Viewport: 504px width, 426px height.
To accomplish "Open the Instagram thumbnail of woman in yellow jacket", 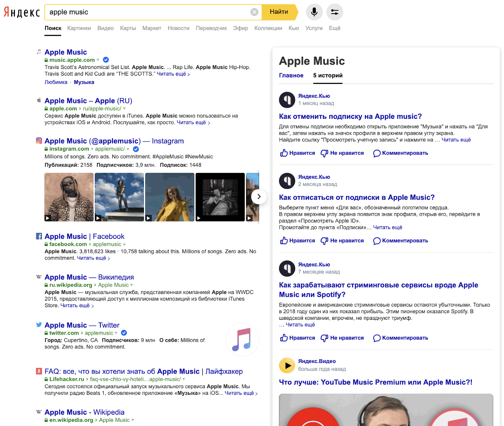I will (170, 197).
